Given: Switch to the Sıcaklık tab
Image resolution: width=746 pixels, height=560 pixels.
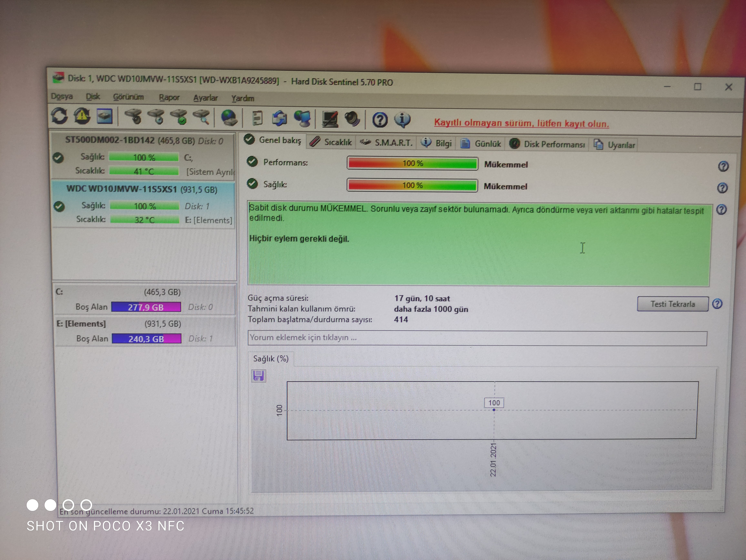Looking at the screenshot, I should tap(331, 142).
